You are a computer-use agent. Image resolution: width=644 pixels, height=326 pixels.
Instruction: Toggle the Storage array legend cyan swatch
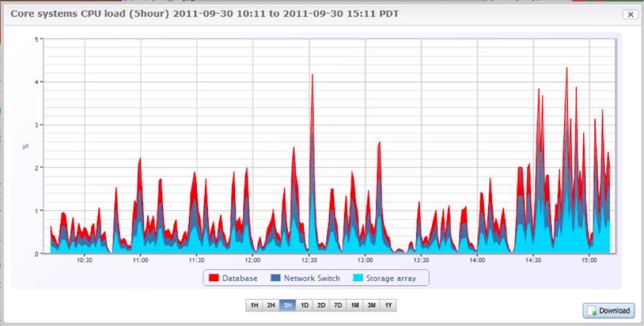tap(357, 278)
